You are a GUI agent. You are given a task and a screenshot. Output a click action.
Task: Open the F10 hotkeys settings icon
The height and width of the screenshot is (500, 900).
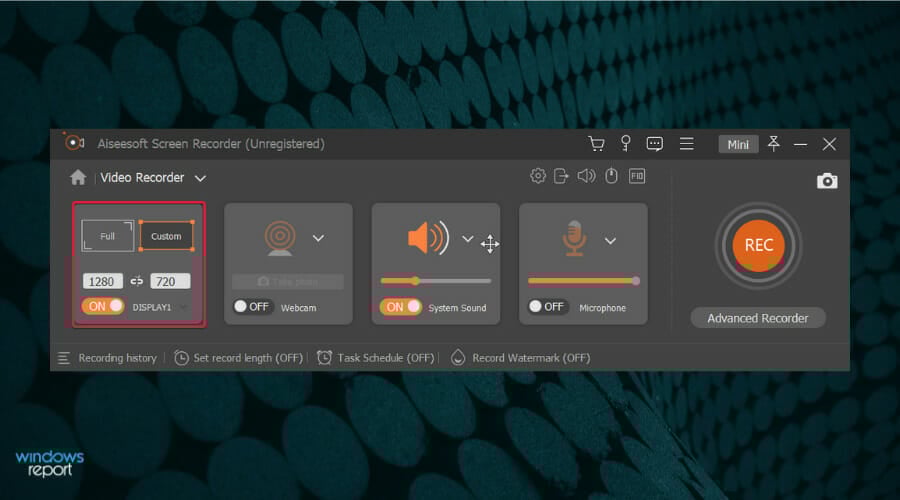tap(637, 176)
